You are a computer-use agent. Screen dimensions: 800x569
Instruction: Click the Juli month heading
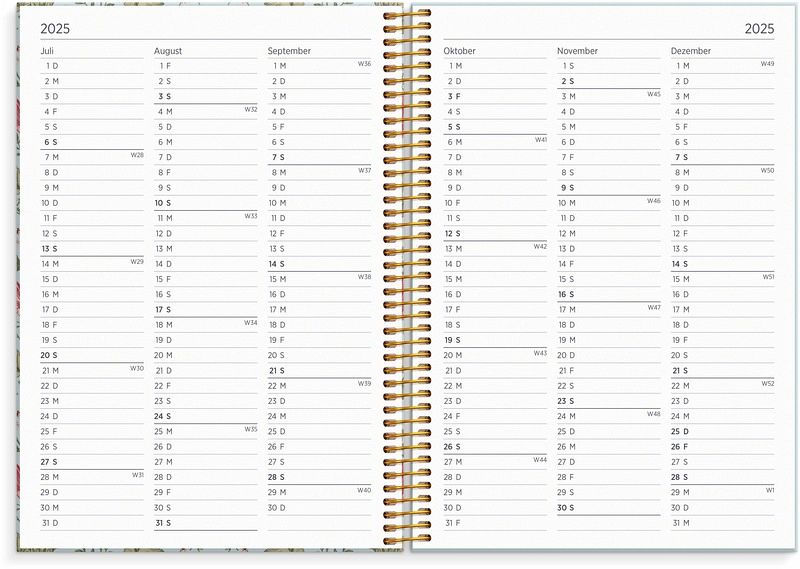tap(49, 51)
